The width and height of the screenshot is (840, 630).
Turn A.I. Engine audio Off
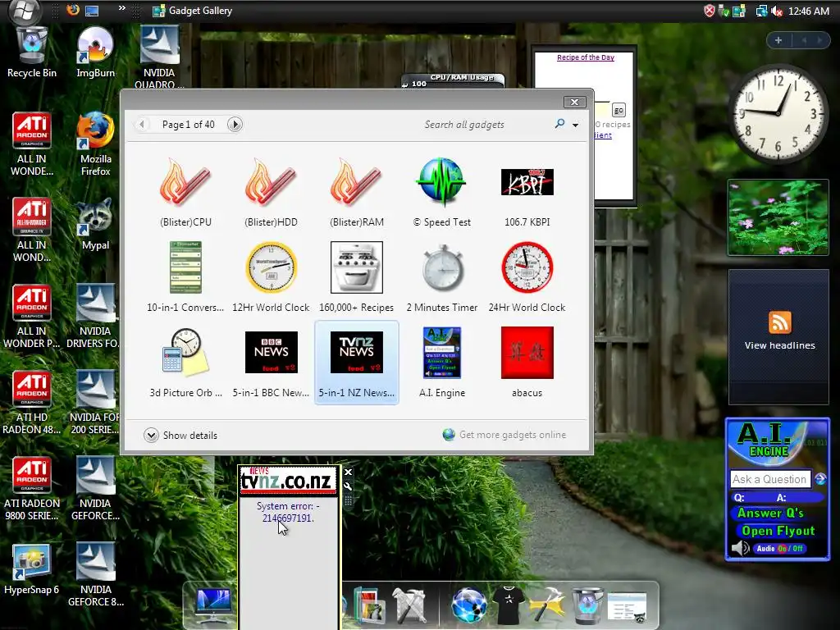pos(797,549)
